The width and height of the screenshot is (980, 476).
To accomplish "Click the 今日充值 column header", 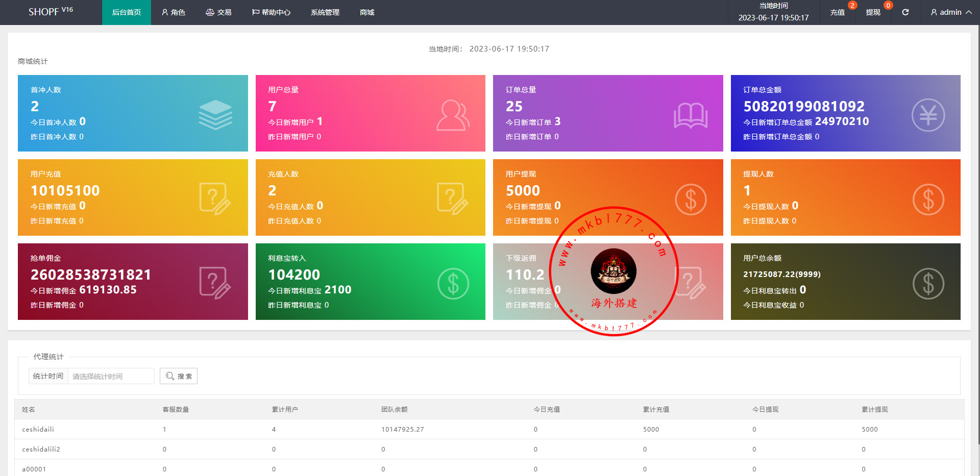I will click(x=547, y=409).
